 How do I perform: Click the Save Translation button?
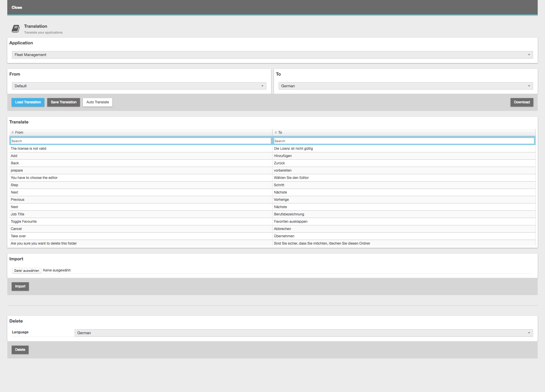coord(64,102)
